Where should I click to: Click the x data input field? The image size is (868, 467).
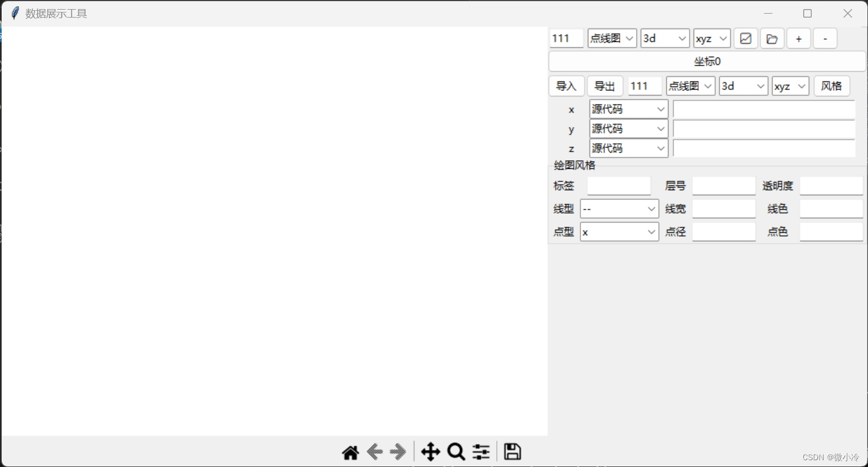tap(764, 109)
